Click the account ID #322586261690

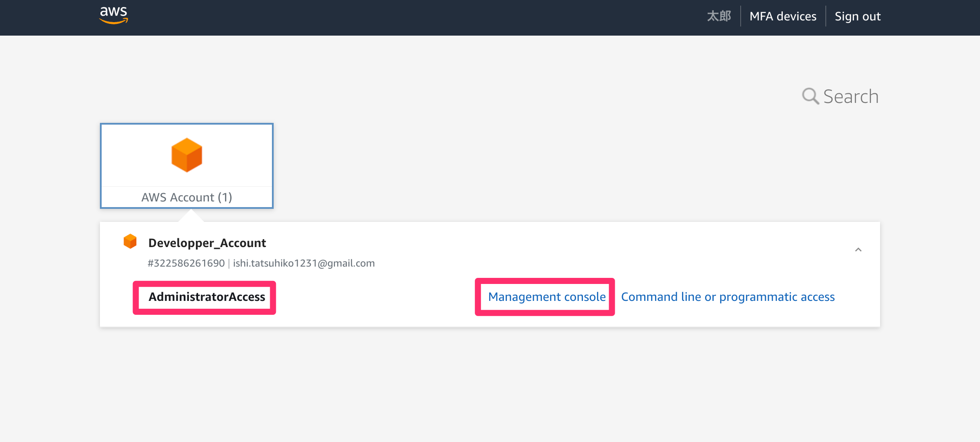click(x=186, y=263)
